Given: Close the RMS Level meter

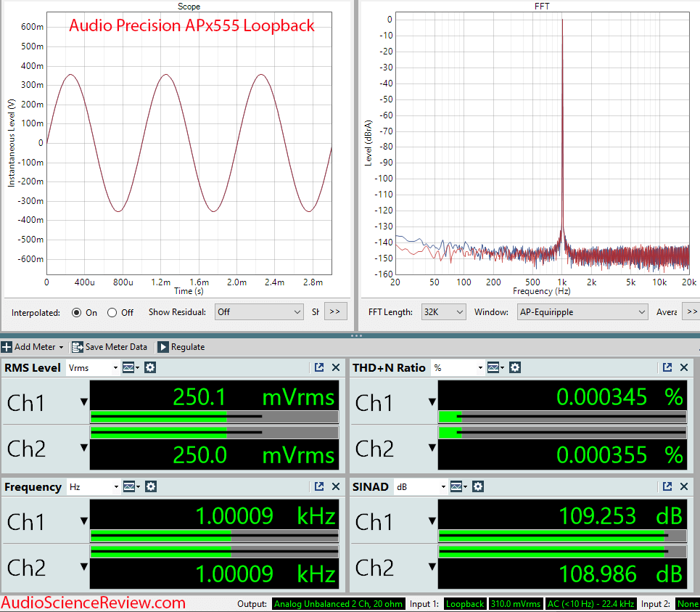Looking at the screenshot, I should [336, 367].
